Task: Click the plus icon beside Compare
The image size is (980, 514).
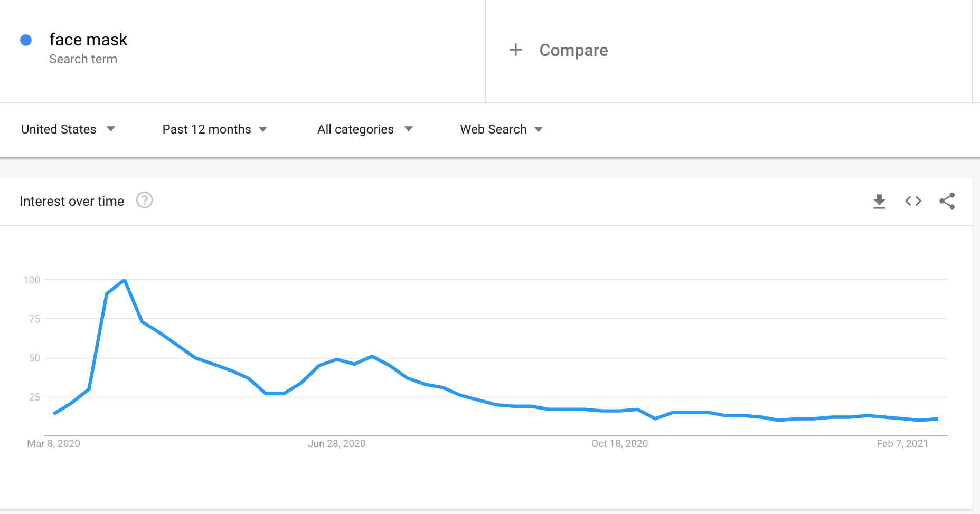Action: click(515, 50)
